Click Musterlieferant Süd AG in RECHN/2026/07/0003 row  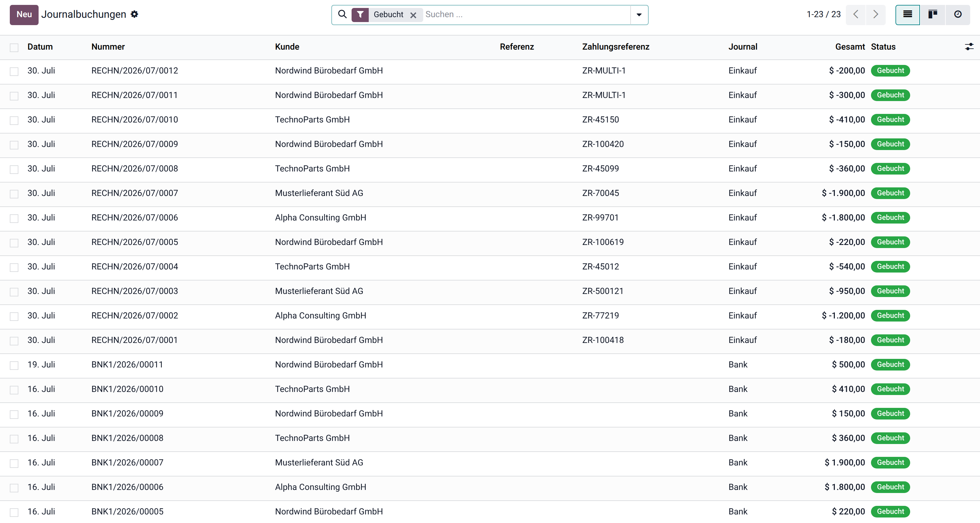(319, 291)
